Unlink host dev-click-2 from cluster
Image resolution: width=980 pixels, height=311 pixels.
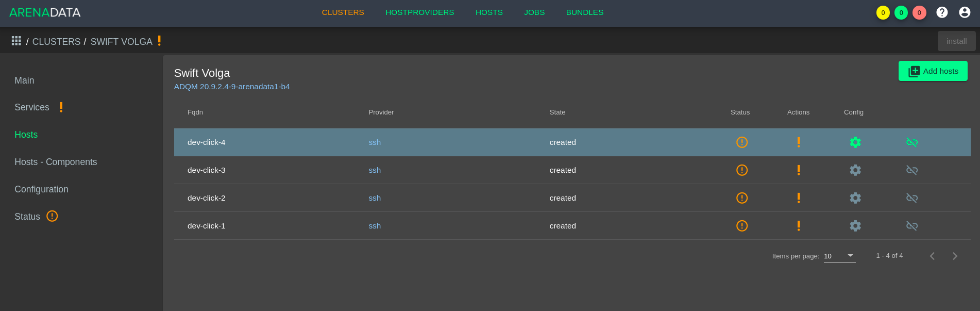pos(912,198)
